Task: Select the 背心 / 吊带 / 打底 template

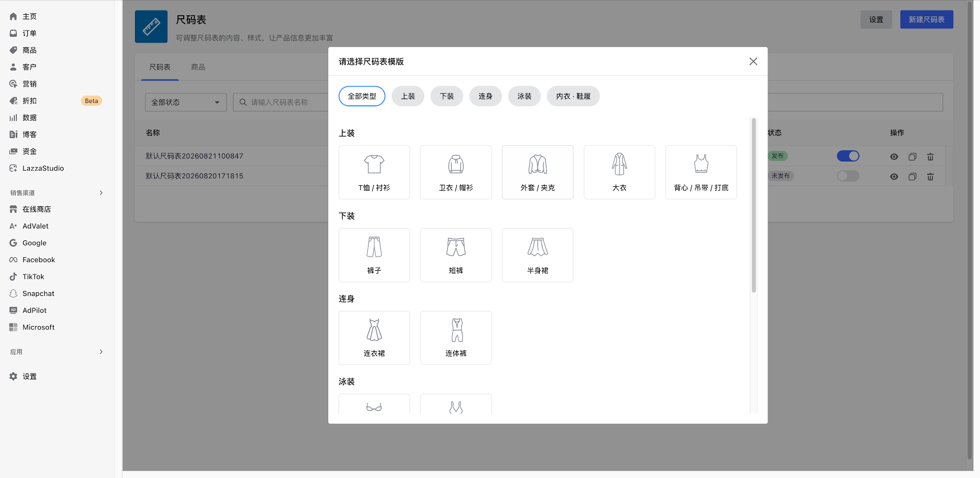Action: click(x=702, y=172)
